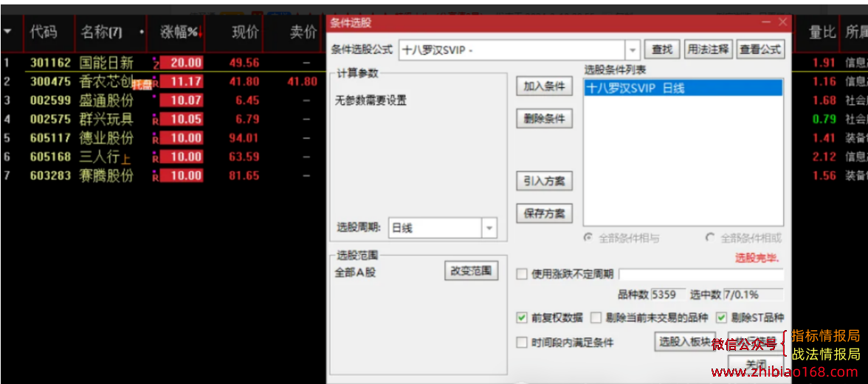This screenshot has width=868, height=384.
Task: Expand the 选股周期 日线 dropdown
Action: point(489,227)
